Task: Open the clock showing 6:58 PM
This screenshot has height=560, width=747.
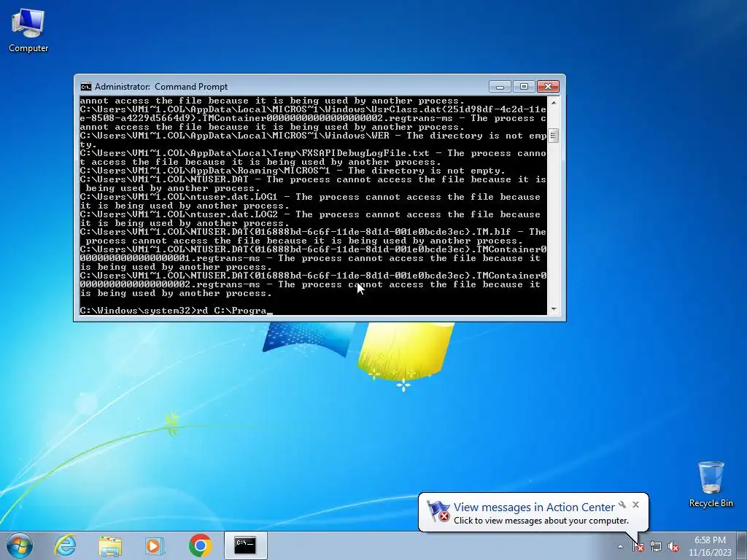Action: pyautogui.click(x=710, y=546)
